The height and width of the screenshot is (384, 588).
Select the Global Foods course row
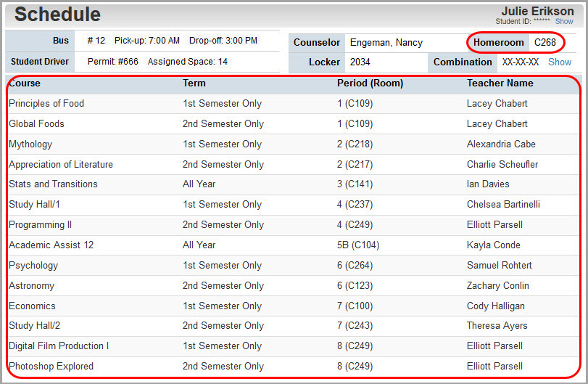click(x=36, y=124)
